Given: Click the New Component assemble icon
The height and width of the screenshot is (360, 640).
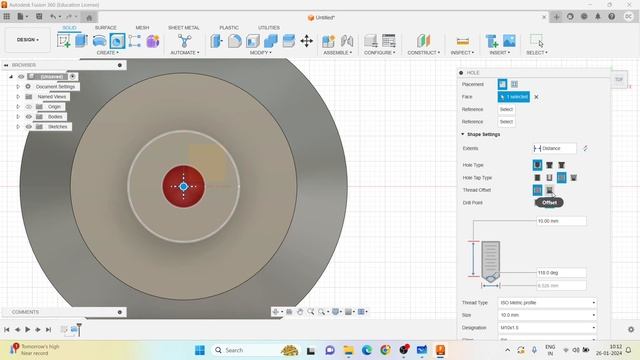Looking at the screenshot, I should point(329,41).
